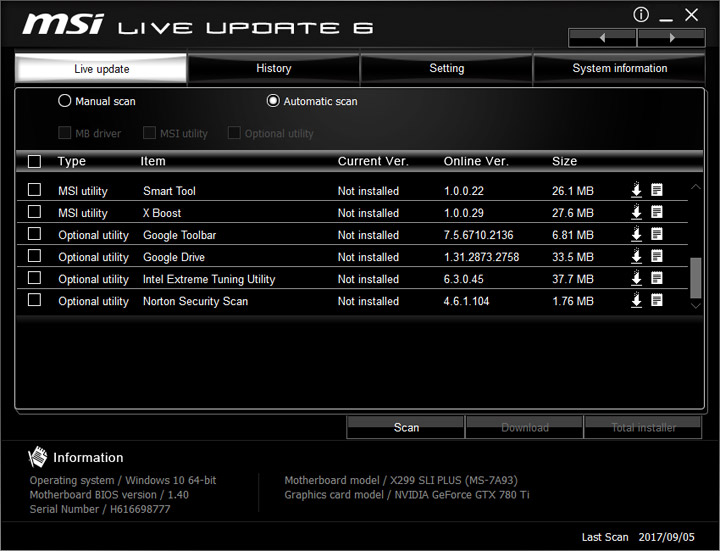The width and height of the screenshot is (720, 551).
Task: Toggle the MB driver checkbox
Action: (64, 133)
